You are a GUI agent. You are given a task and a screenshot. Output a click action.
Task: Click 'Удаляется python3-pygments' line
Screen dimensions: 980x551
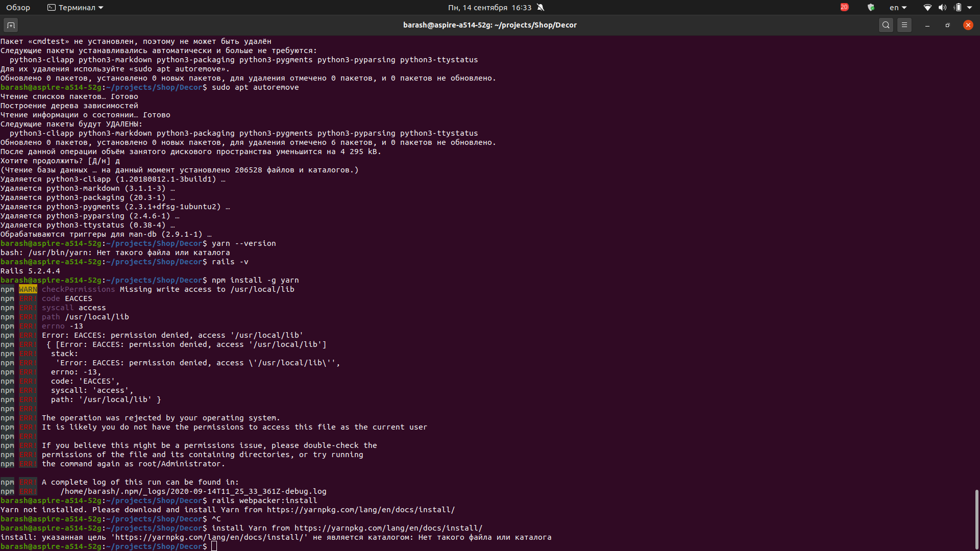[115, 207]
